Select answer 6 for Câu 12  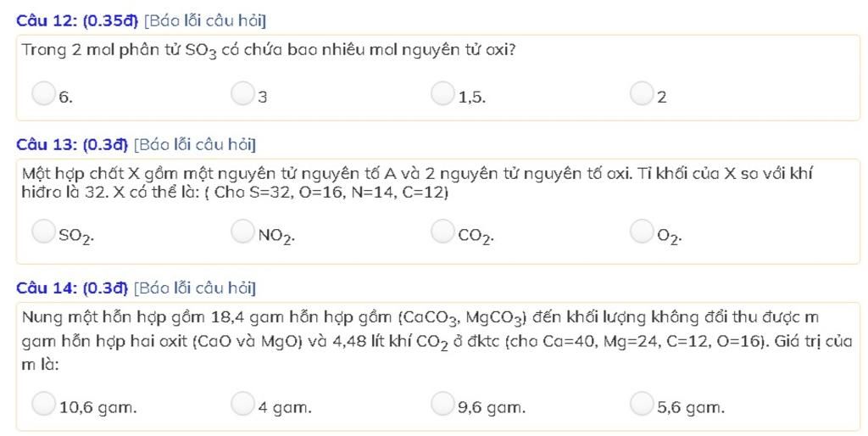coord(43,93)
